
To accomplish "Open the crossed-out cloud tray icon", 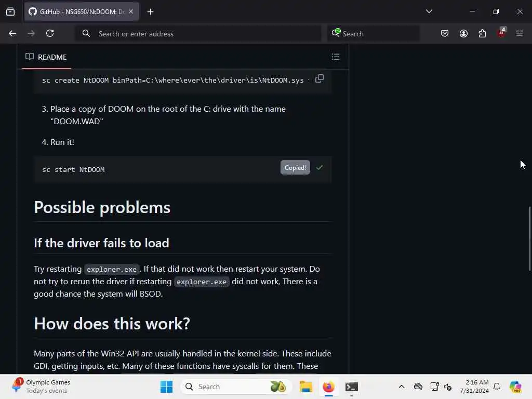I will (x=418, y=387).
